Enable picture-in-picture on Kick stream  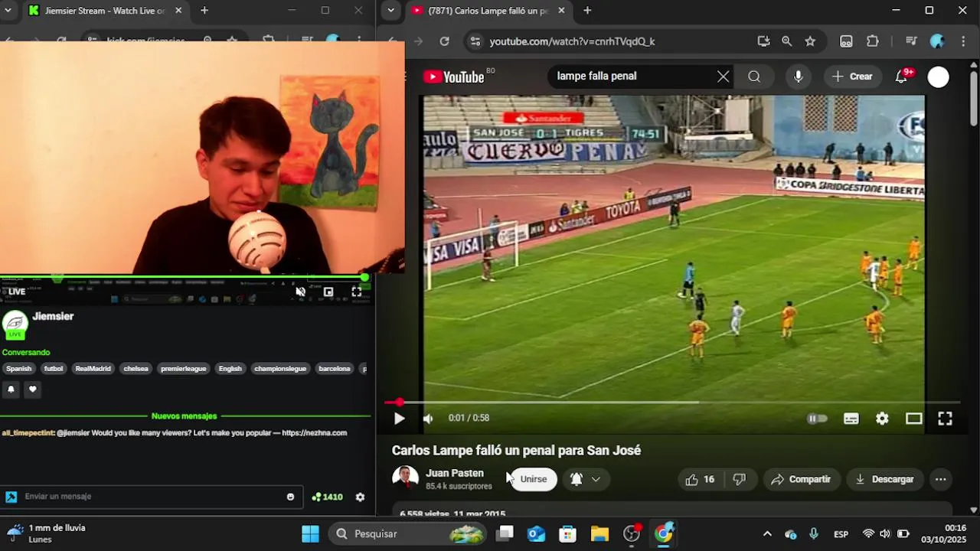pyautogui.click(x=328, y=292)
